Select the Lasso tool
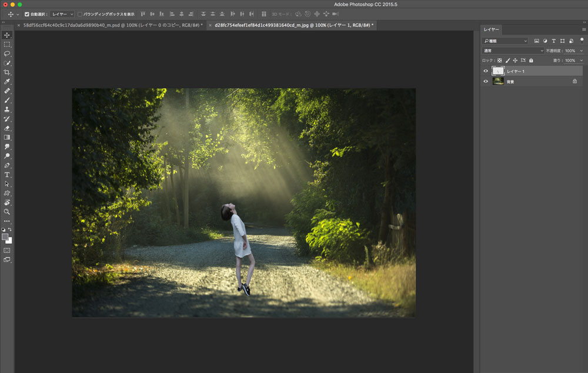588x373 pixels. tap(7, 54)
